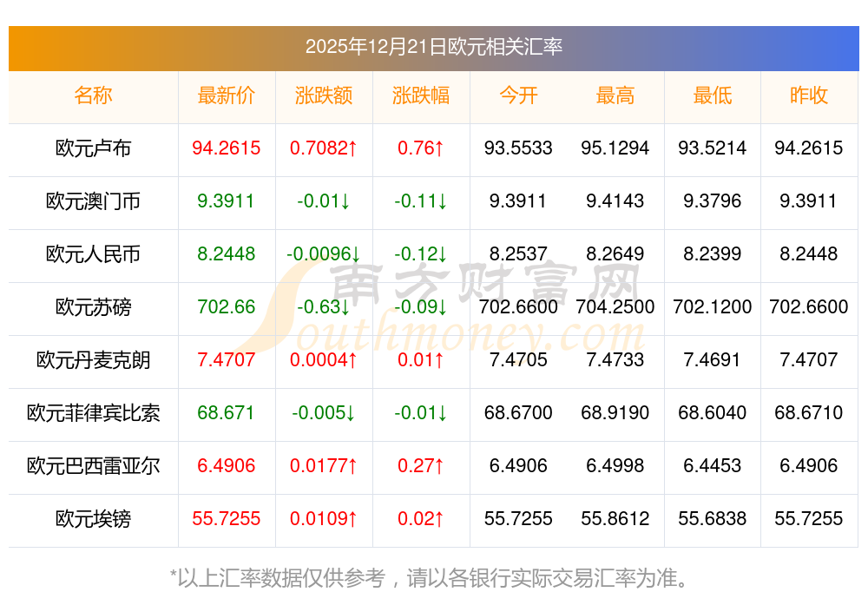Image resolution: width=868 pixels, height=605 pixels.
Task: Click low value 93.5214
Action: 713,148
